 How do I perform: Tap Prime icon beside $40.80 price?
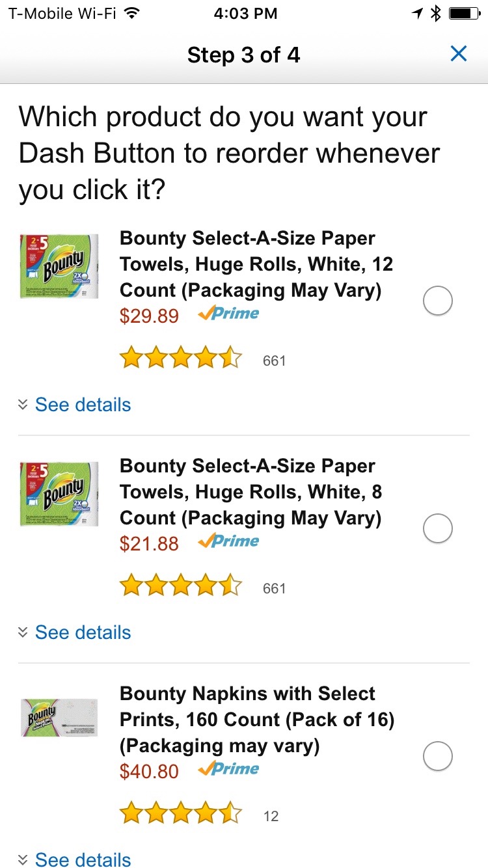[x=228, y=769]
